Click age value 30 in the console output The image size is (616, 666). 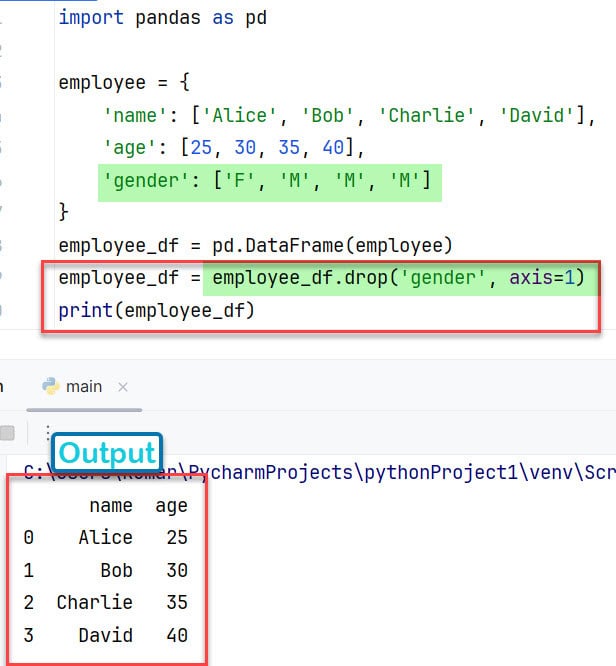(x=177, y=570)
